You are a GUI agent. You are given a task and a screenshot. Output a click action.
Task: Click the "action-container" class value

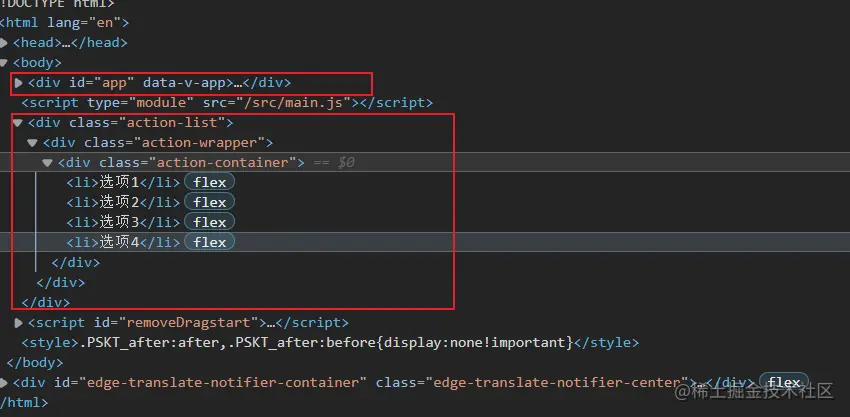[222, 163]
